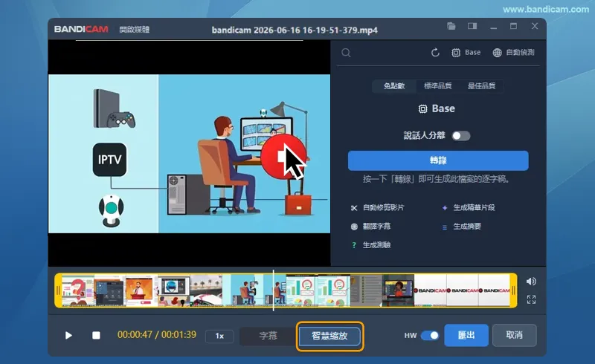Click the 00:00:47 / 00:01:39 time display
Image resolution: width=595 pixels, height=364 pixels.
tap(157, 335)
